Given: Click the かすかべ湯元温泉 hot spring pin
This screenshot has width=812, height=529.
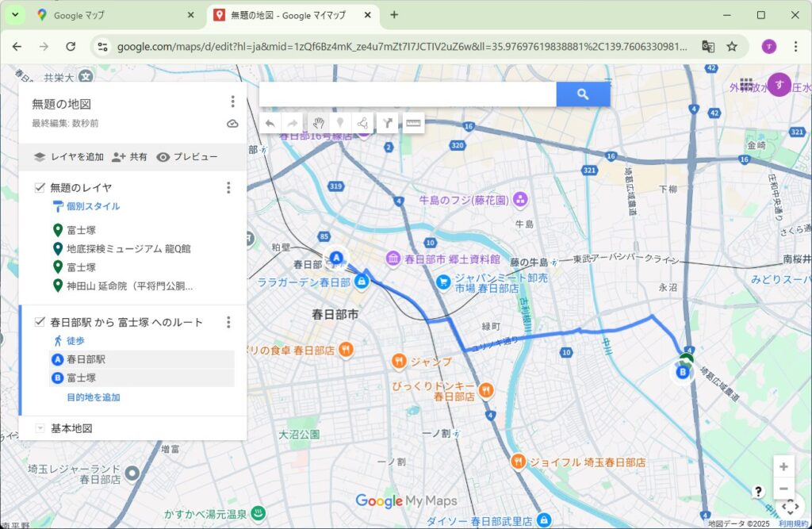Looking at the screenshot, I should point(258,513).
